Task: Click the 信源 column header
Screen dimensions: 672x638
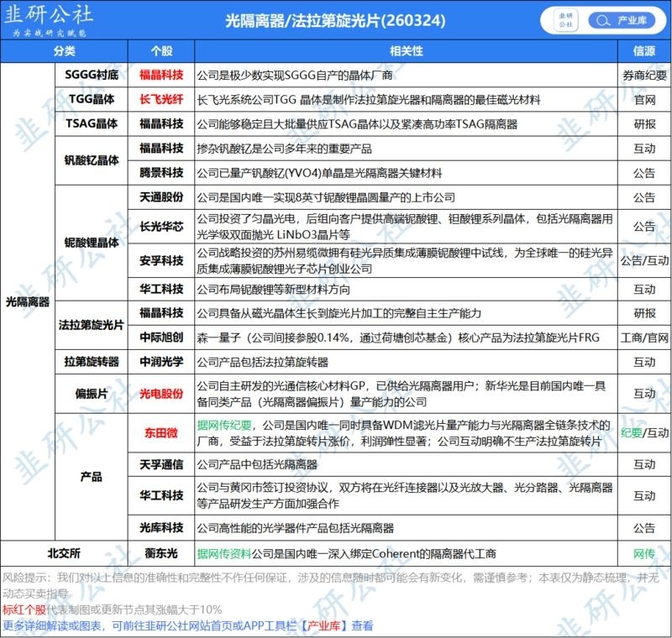Action: [644, 51]
